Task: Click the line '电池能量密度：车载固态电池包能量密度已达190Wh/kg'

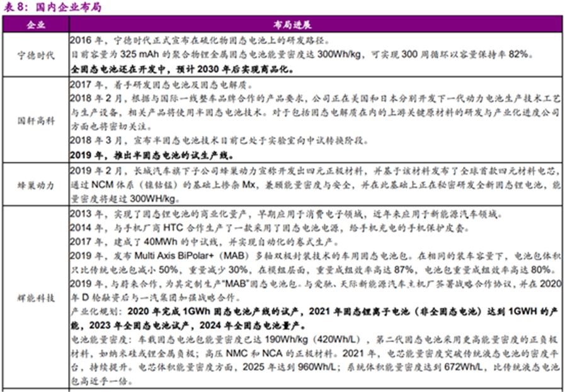Action: [x=314, y=339]
